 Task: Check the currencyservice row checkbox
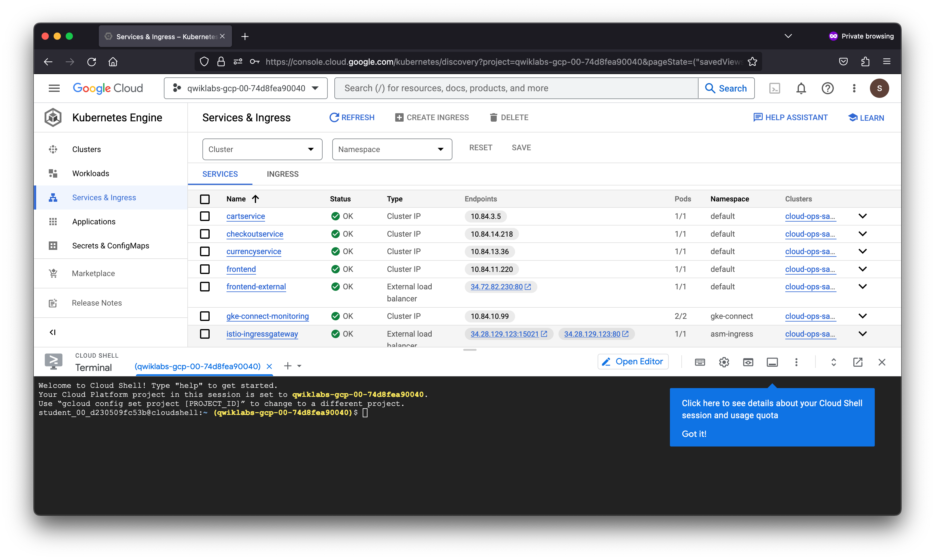pos(205,251)
